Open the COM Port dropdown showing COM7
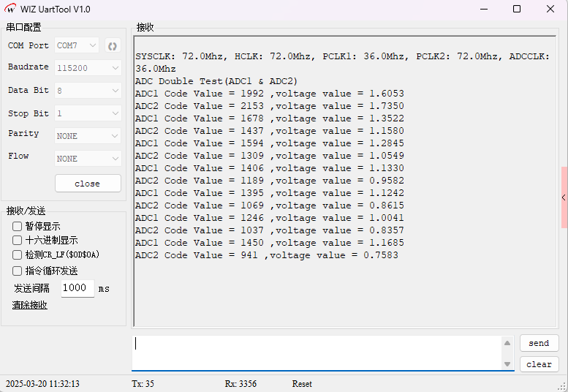The height and width of the screenshot is (392, 568). coord(77,45)
